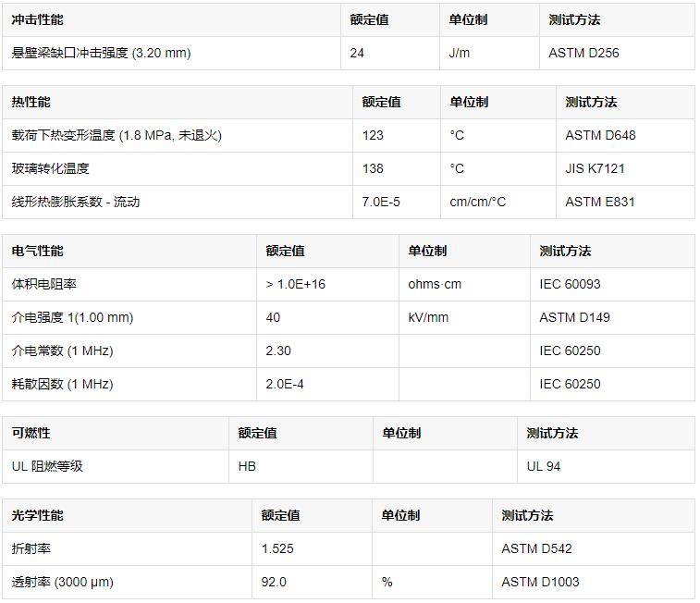Click the 冲击性能 table header

(38, 19)
